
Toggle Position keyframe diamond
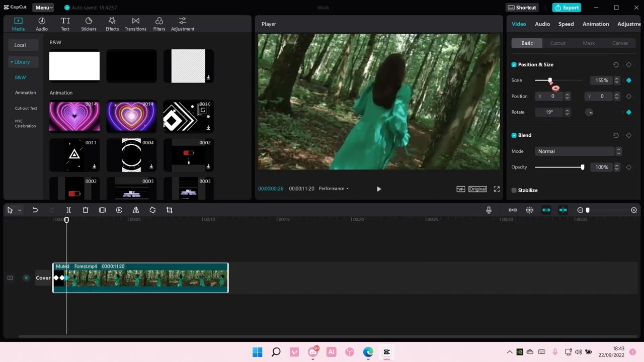point(628,97)
